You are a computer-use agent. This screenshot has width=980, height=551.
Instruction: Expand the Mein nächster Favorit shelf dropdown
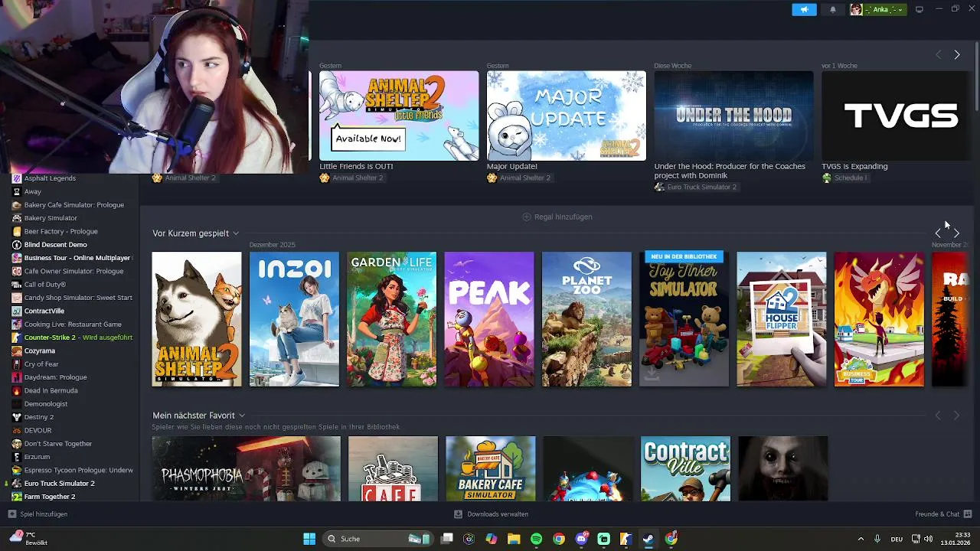[x=242, y=416]
